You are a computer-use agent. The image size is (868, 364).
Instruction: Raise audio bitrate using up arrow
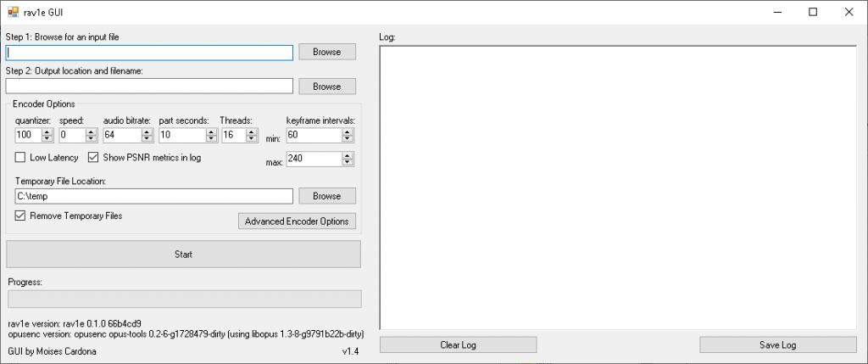tap(147, 132)
